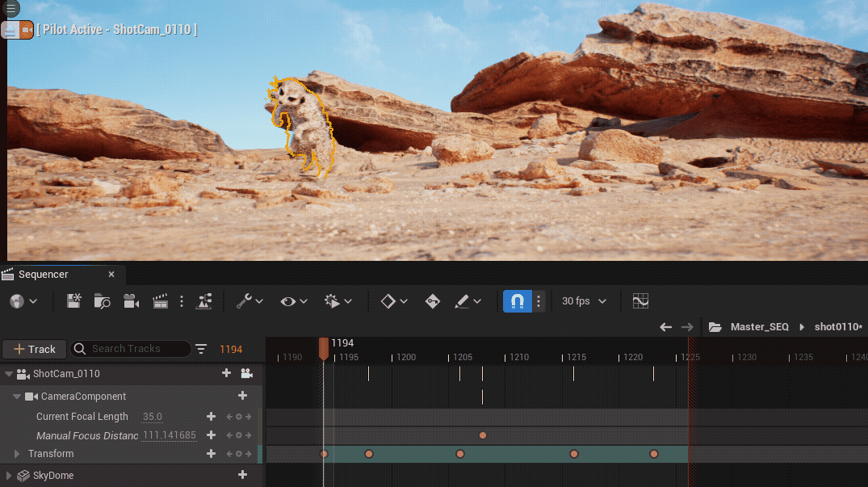Click the viewport hamburger menu icon
The height and width of the screenshot is (487, 868).
pos(10,9)
